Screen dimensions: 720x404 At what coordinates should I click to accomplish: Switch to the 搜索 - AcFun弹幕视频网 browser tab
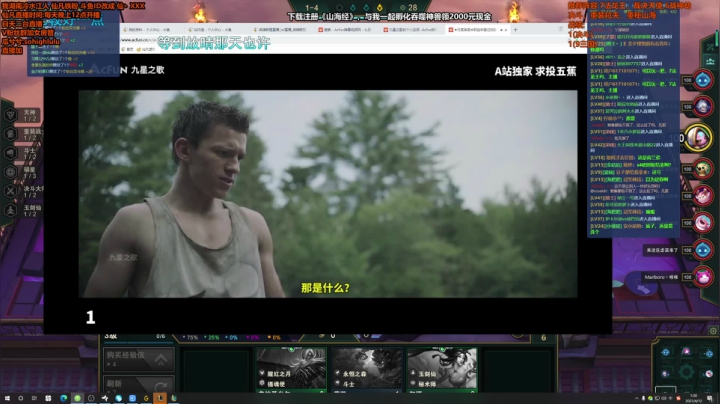click(348, 30)
